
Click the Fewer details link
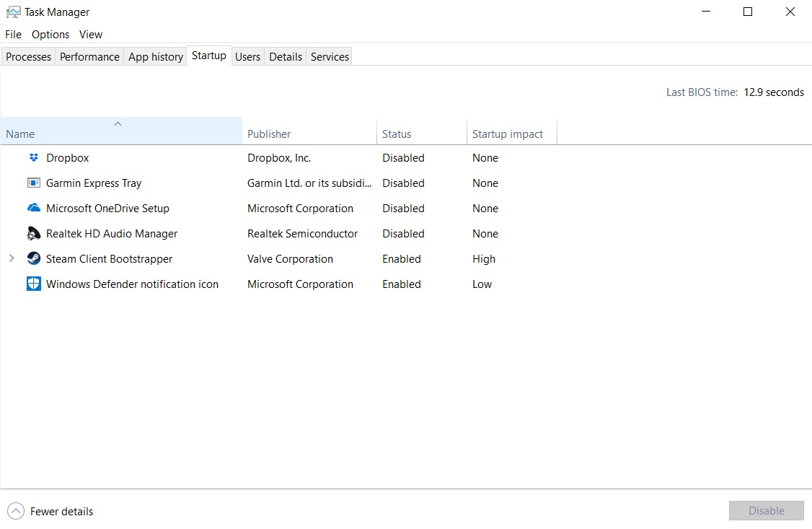[x=61, y=512]
